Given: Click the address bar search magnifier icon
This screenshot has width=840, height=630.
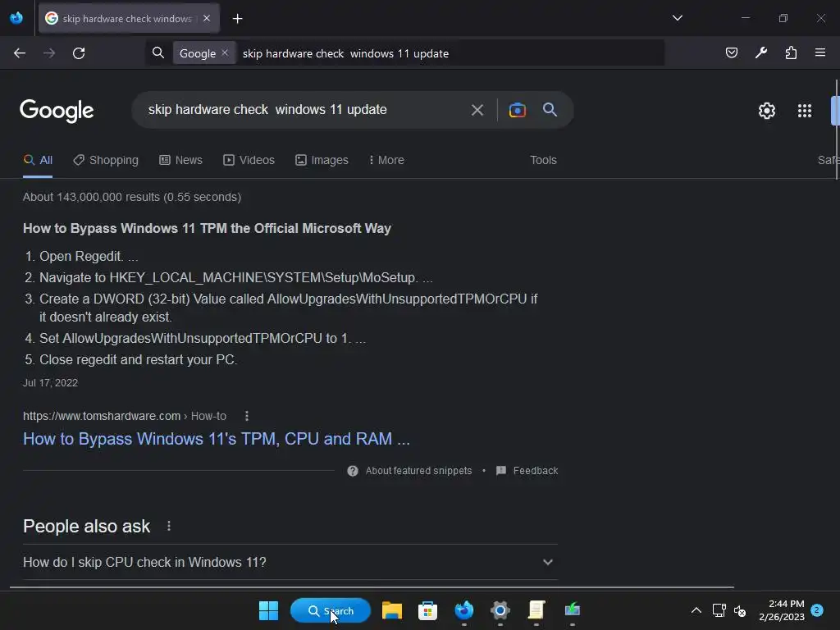Looking at the screenshot, I should click(158, 52).
